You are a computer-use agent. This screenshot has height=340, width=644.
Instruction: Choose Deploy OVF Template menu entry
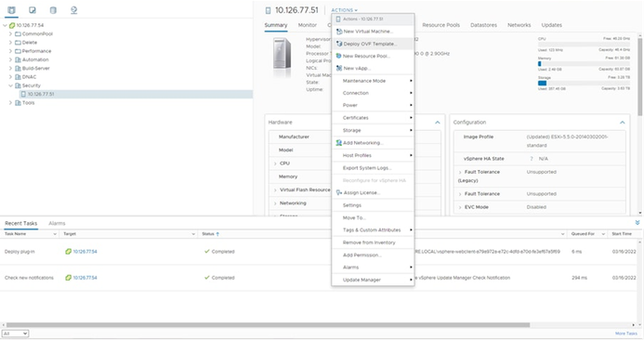(x=373, y=44)
